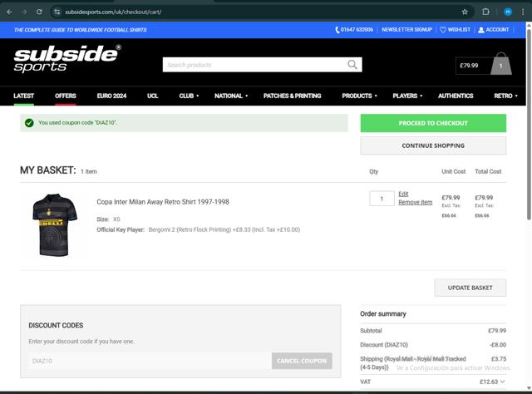Click the Size XS text
The image size is (532, 394).
pyautogui.click(x=108, y=219)
